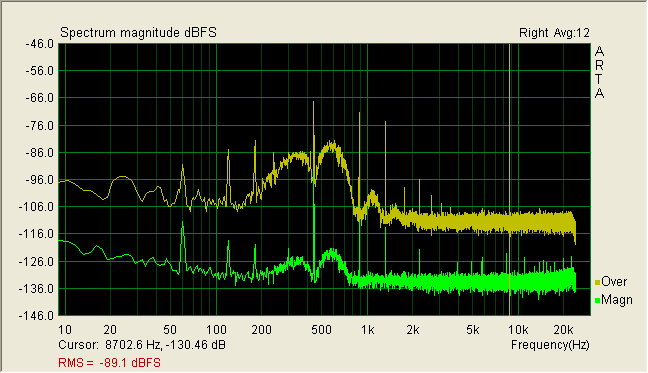Click the '-106.0' y-axis label

coord(37,207)
